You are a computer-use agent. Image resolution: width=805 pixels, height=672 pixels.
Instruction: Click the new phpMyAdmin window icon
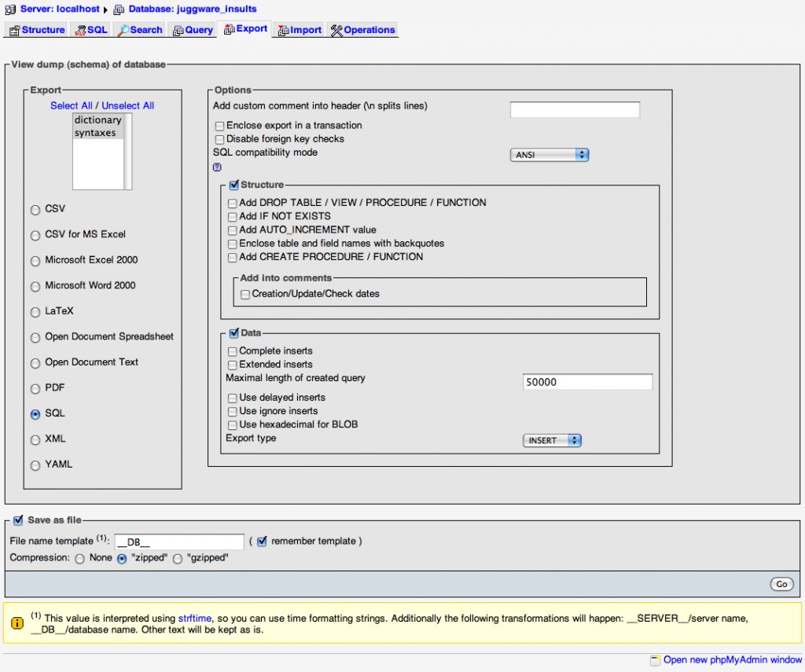click(655, 659)
